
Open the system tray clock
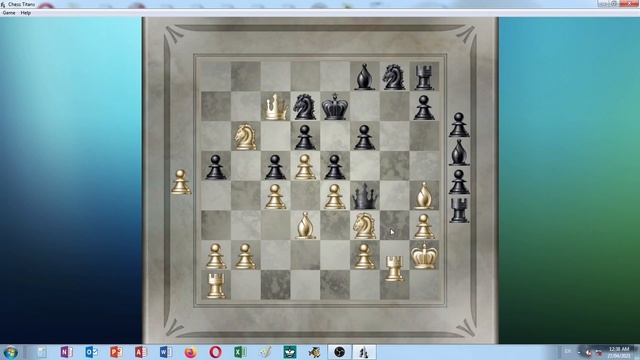point(619,352)
